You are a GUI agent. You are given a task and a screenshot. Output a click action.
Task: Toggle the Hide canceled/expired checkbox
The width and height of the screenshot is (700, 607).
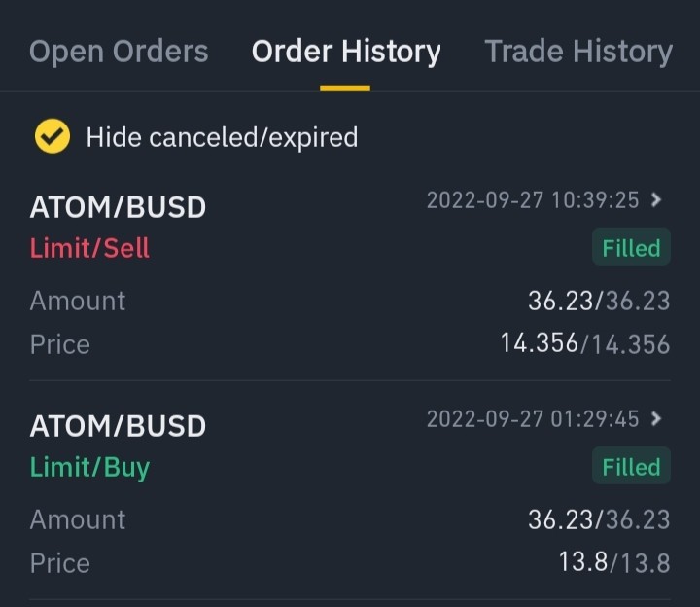click(52, 136)
